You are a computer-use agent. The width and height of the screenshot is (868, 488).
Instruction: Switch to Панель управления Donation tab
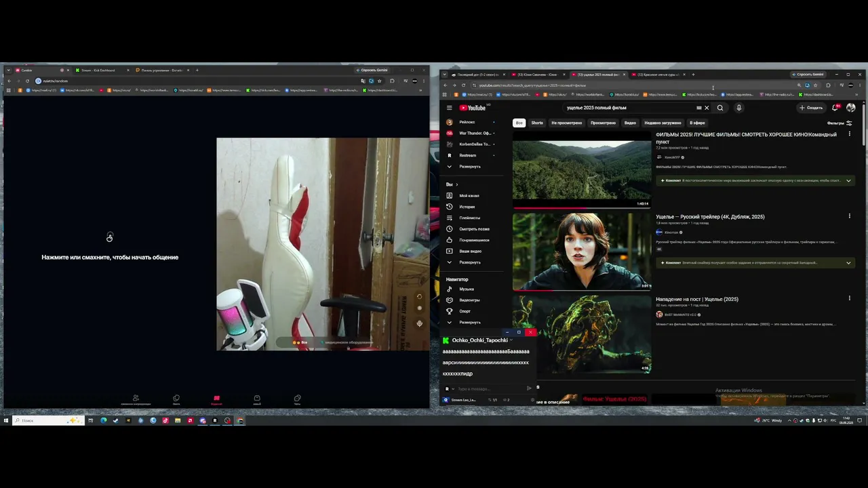[161, 70]
